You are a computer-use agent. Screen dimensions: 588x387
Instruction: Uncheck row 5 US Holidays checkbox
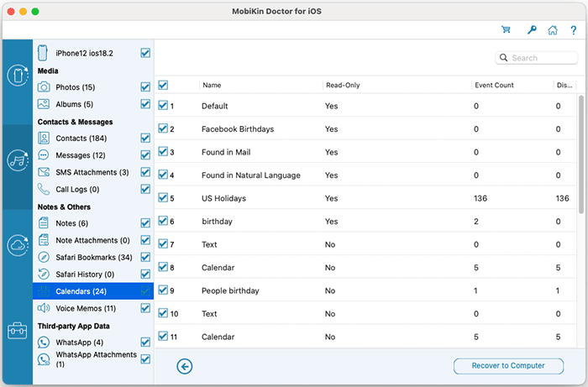(163, 198)
